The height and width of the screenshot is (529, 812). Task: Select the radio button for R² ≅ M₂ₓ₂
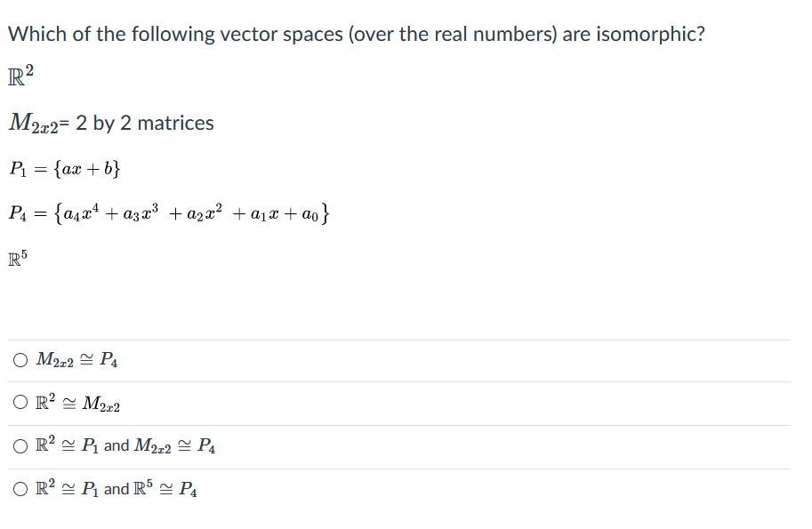20,402
